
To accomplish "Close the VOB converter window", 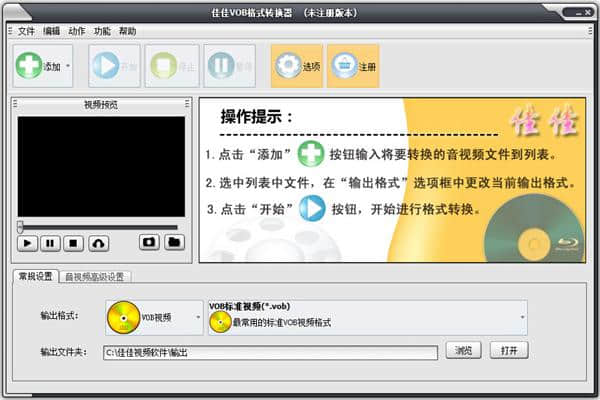I will coord(588,13).
